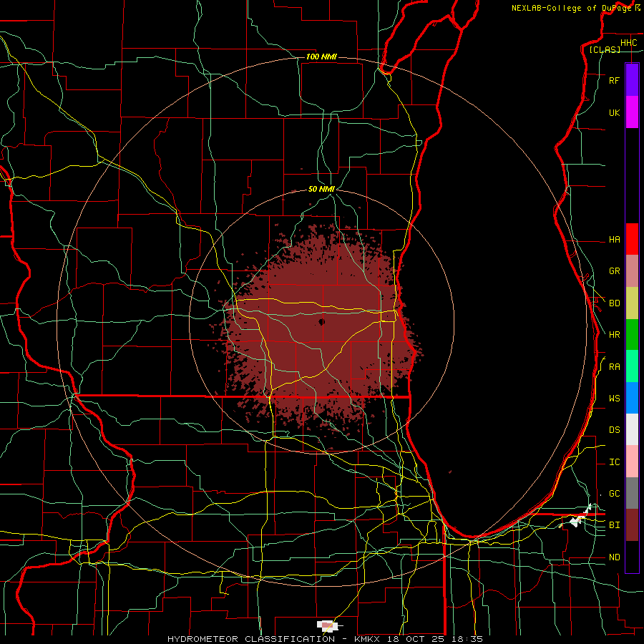Click the HYDROMETEOR CLASSIFICATION title text

point(251,639)
